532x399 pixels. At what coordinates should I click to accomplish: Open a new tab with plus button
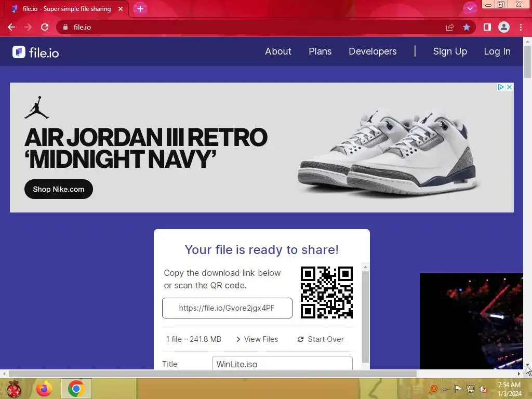tap(140, 9)
